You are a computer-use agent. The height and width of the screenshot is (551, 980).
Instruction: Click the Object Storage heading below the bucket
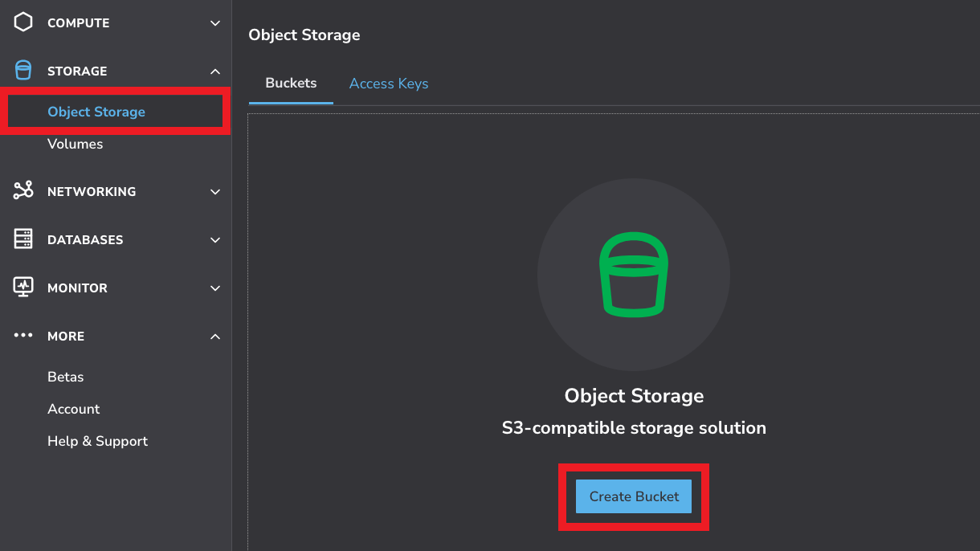634,396
